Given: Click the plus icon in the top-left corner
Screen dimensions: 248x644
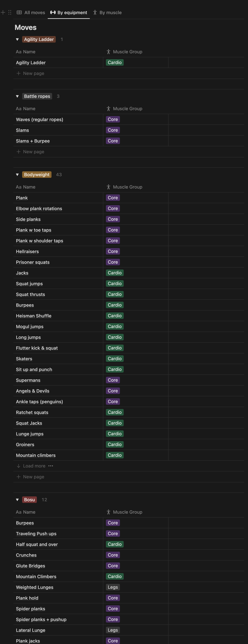Looking at the screenshot, I should pyautogui.click(x=3, y=12).
